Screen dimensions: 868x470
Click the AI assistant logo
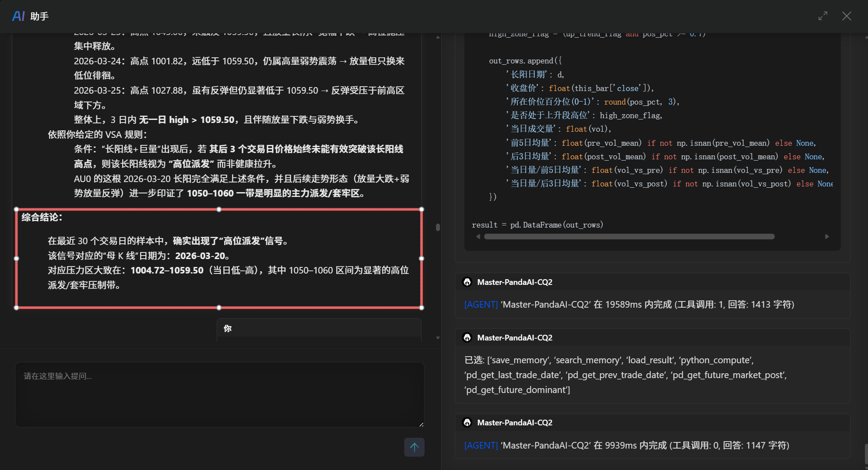coord(18,16)
